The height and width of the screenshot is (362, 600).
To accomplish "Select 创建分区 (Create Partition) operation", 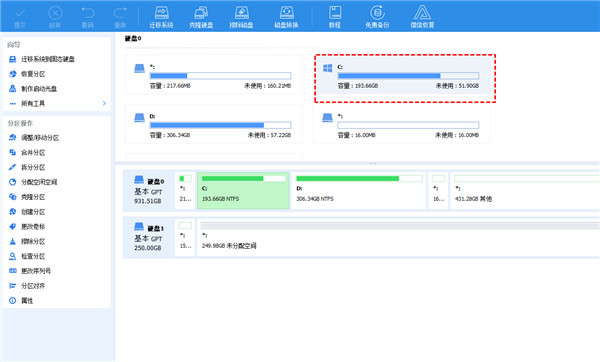I will point(27,212).
